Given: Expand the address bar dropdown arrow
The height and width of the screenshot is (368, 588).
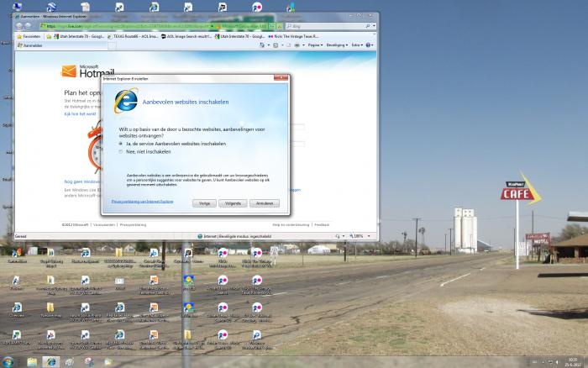Looking at the screenshot, I should [213, 26].
